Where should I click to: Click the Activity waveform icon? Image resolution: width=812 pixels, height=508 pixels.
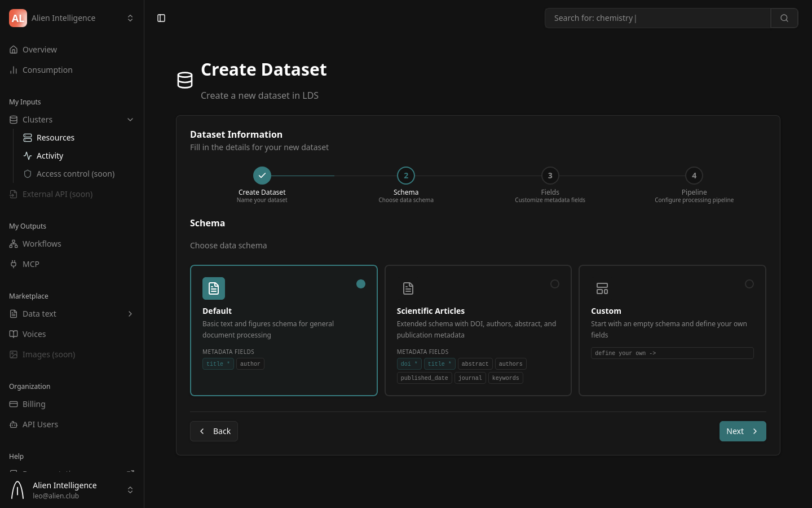point(27,155)
